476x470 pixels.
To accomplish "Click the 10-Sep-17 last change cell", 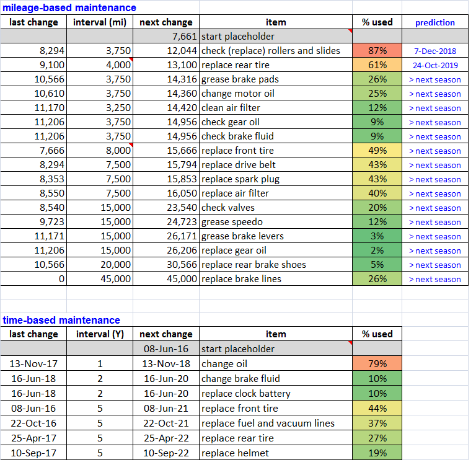I will click(x=33, y=453).
